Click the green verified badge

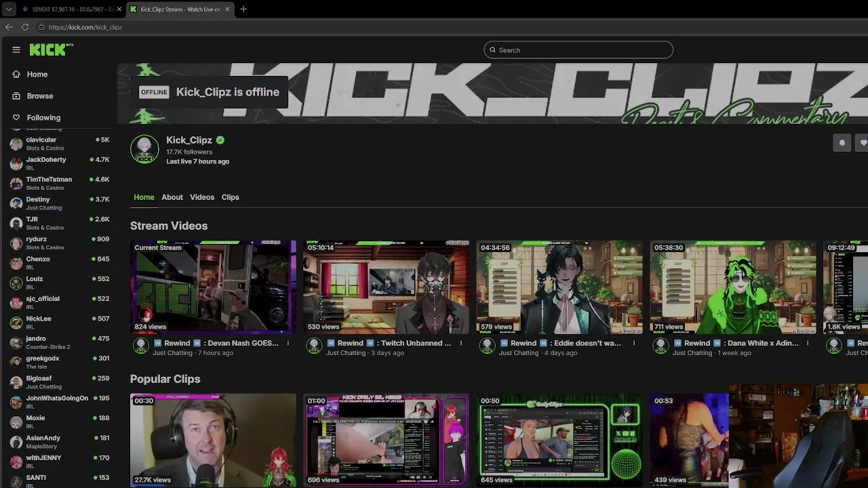click(x=220, y=140)
